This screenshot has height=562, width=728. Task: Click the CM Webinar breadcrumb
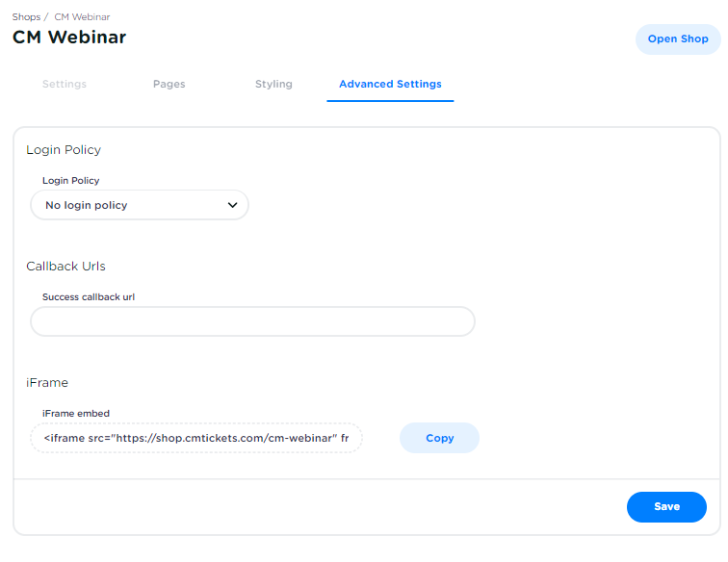pos(82,17)
